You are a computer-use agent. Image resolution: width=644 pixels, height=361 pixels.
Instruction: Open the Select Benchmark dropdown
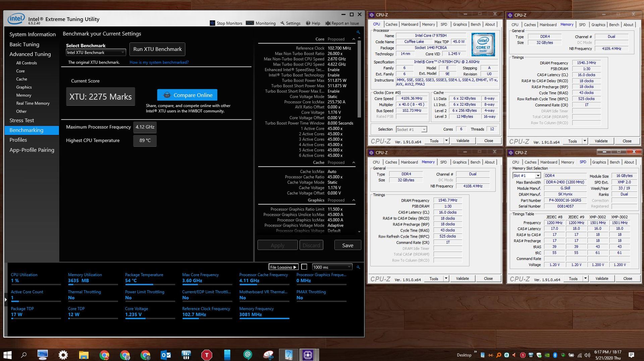pos(96,53)
